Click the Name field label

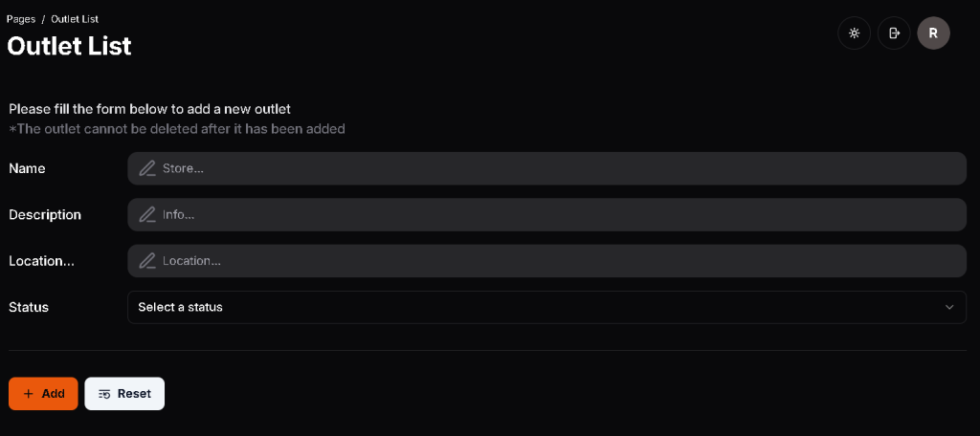pos(28,168)
